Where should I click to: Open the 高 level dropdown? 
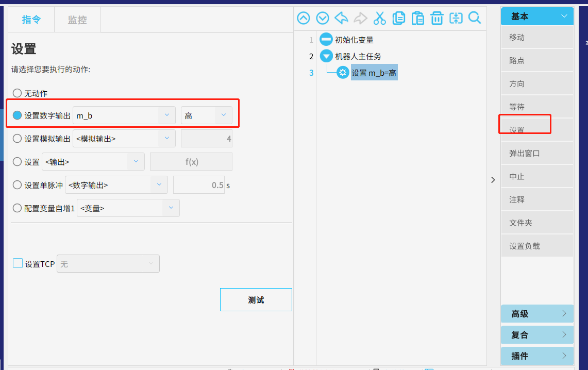click(x=206, y=115)
